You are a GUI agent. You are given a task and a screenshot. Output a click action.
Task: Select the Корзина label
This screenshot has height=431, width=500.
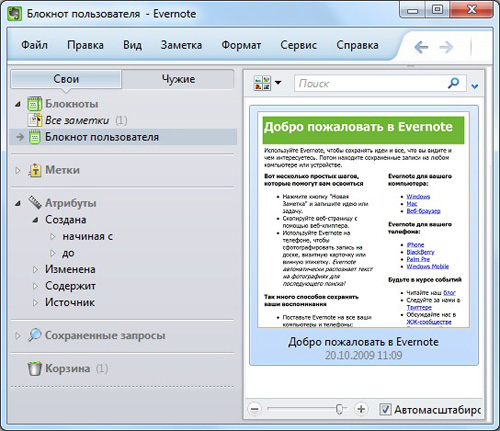pos(68,368)
